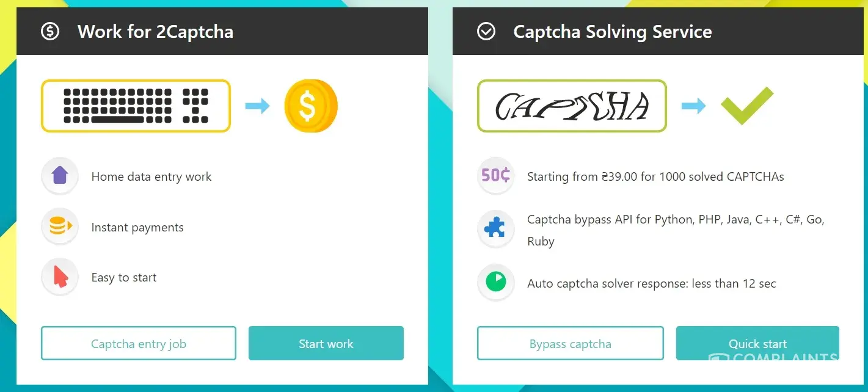This screenshot has height=392, width=868.
Task: Open the Captcha entry job button
Action: pos(139,344)
